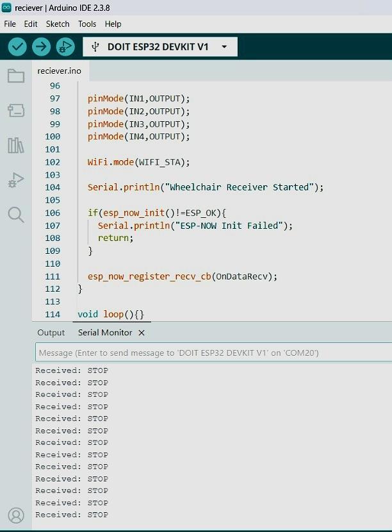Open the Boards Manager sidebar icon
This screenshot has width=392, height=532.
coord(16,111)
